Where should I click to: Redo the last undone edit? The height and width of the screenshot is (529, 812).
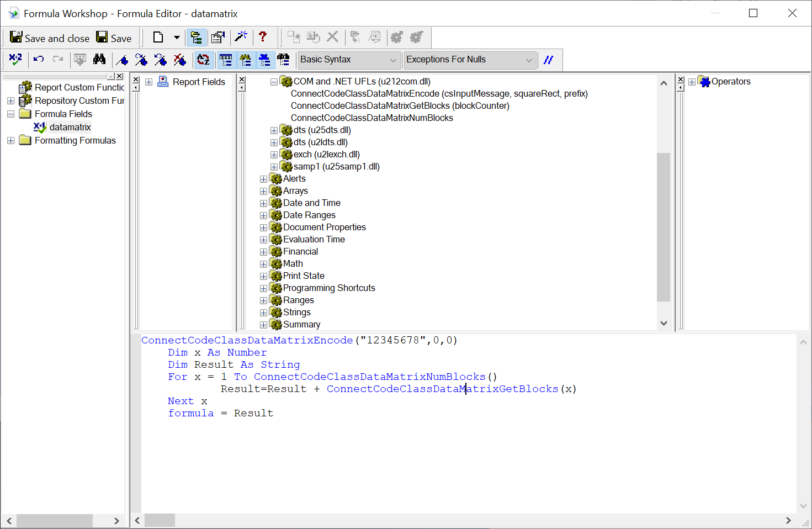tap(58, 59)
